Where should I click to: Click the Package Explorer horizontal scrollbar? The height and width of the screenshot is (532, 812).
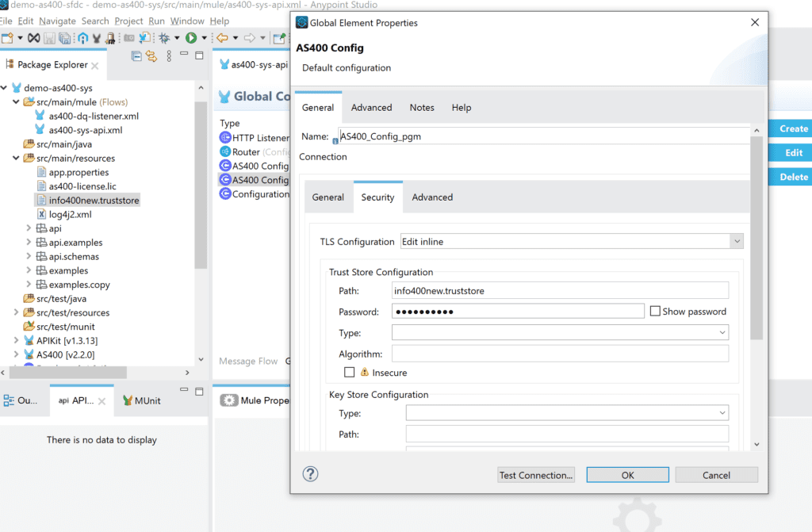pos(68,373)
